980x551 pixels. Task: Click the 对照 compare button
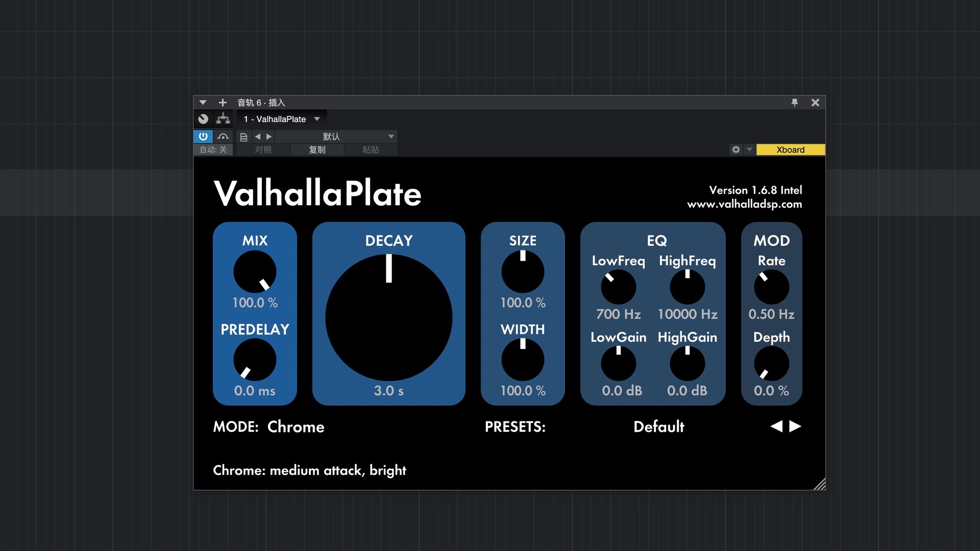pyautogui.click(x=263, y=149)
